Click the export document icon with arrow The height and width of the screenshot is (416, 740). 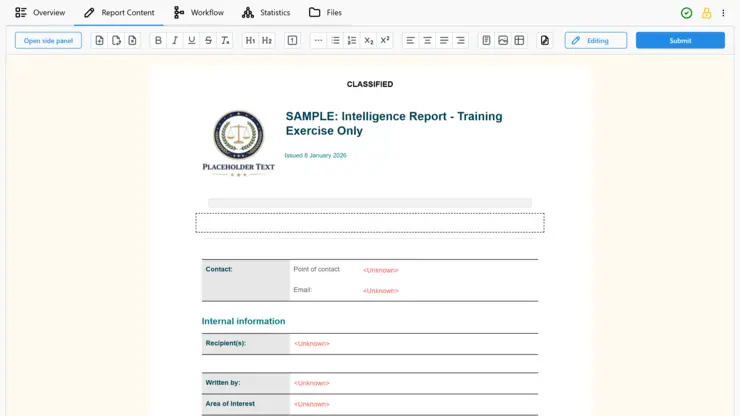point(116,41)
